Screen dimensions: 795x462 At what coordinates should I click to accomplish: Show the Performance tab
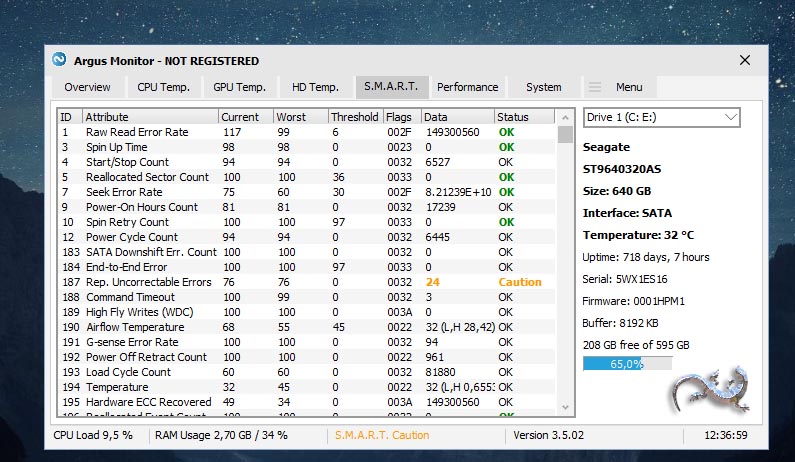click(467, 87)
